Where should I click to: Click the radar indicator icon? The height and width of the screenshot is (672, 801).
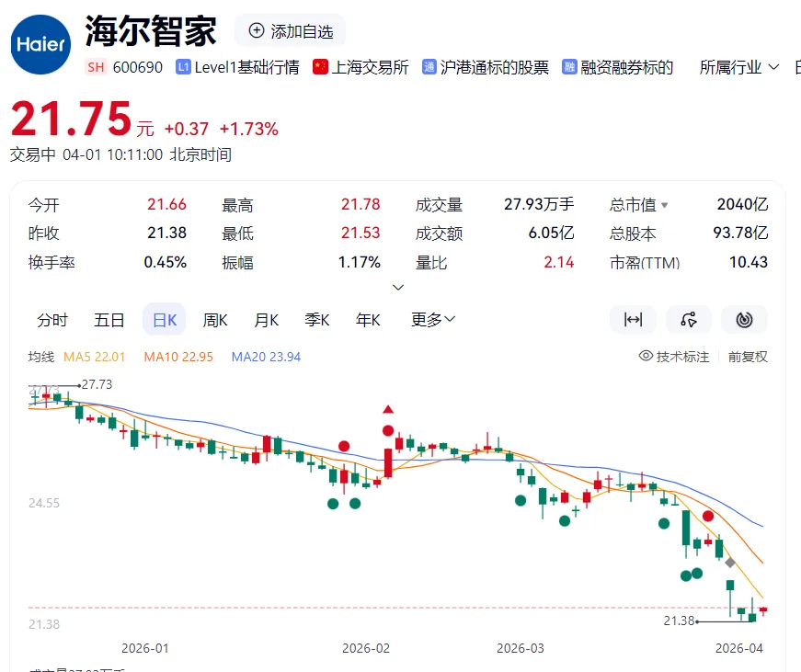pos(744,320)
